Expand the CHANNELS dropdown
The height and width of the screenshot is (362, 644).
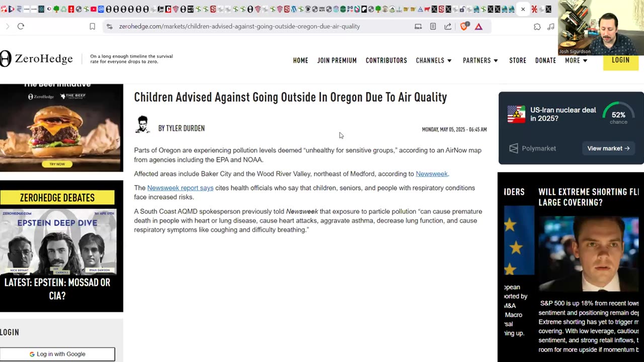[x=434, y=60]
